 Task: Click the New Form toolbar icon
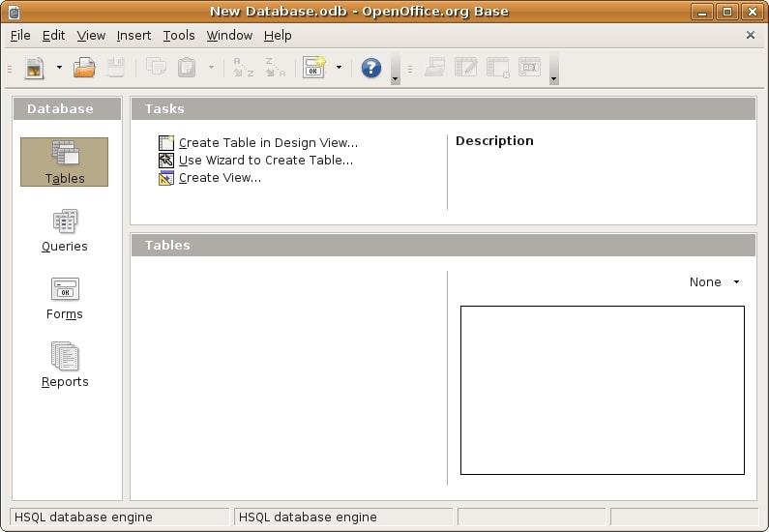pos(313,68)
